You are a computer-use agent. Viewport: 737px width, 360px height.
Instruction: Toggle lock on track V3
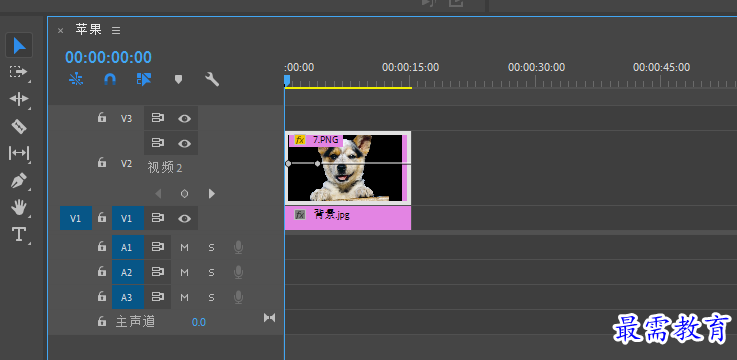[102, 117]
